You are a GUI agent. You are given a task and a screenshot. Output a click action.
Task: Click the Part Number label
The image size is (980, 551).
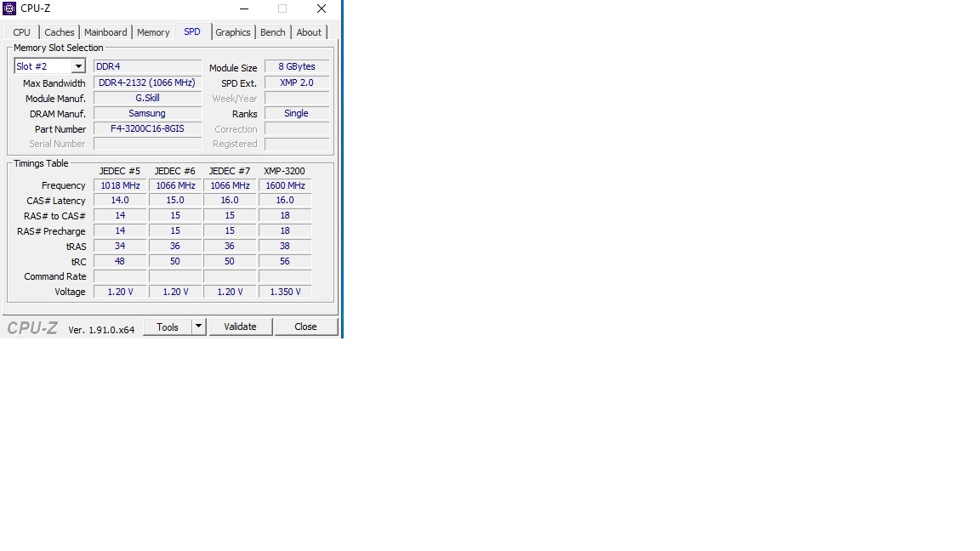click(x=60, y=129)
